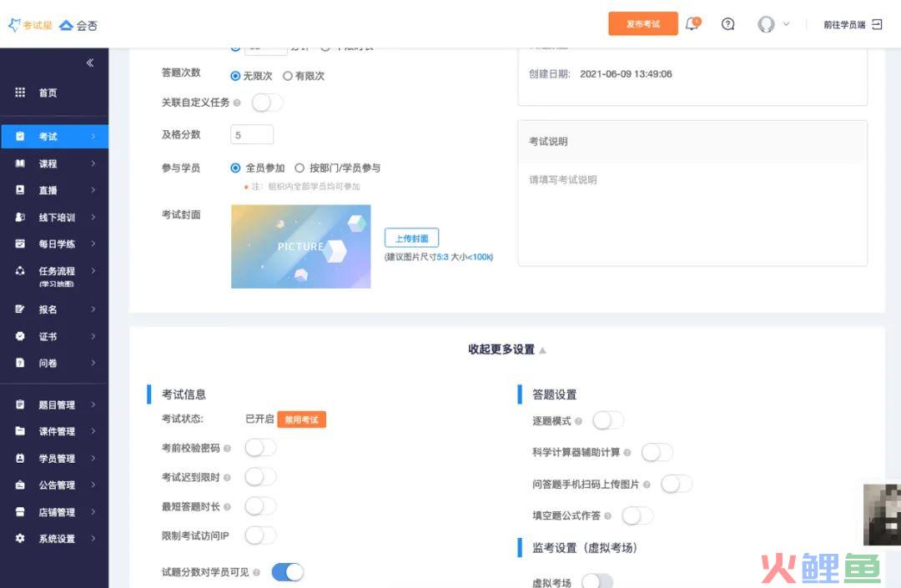Click help icon next to 关联自定义任务
Image resolution: width=901 pixels, height=588 pixels.
pos(237,103)
